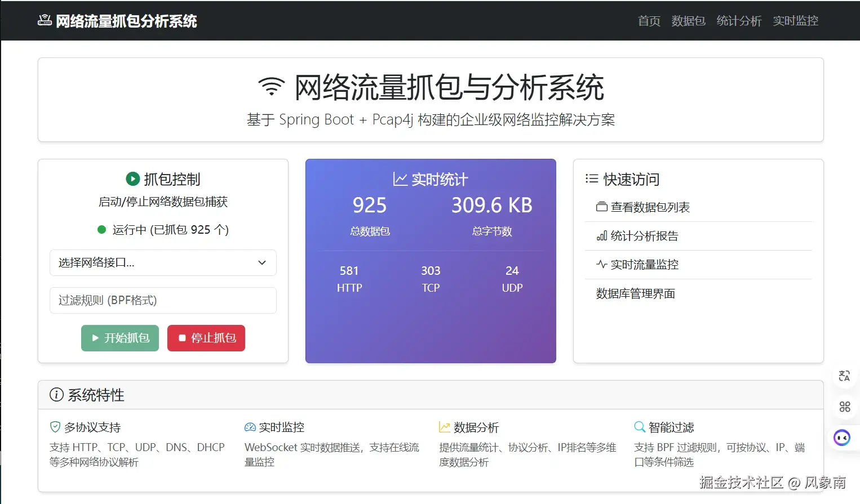Click the 303 TCP count
This screenshot has width=860, height=504.
pyautogui.click(x=431, y=271)
